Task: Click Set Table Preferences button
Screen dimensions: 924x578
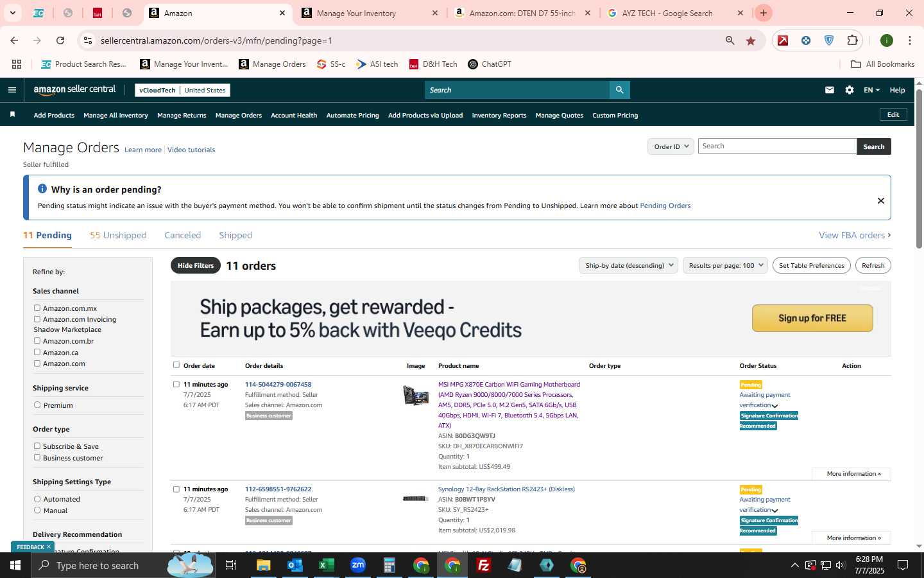Action: 812,265
